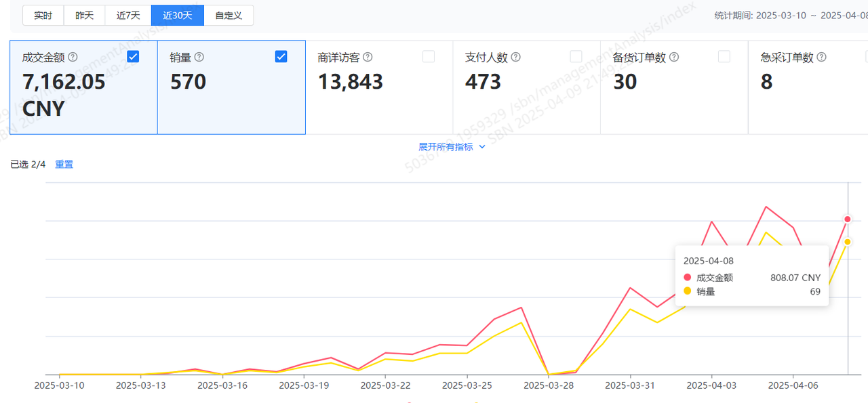Click the yellow 销量 dot in tooltip
The height and width of the screenshot is (403, 868).
click(x=687, y=291)
